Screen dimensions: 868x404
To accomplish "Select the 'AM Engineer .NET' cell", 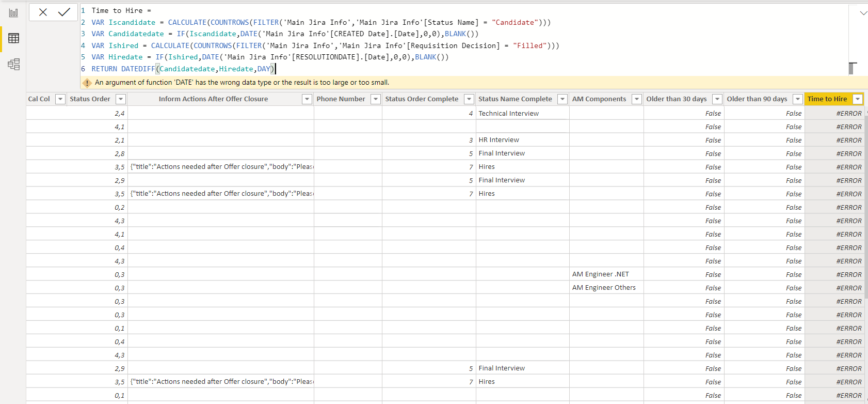I will (606, 274).
